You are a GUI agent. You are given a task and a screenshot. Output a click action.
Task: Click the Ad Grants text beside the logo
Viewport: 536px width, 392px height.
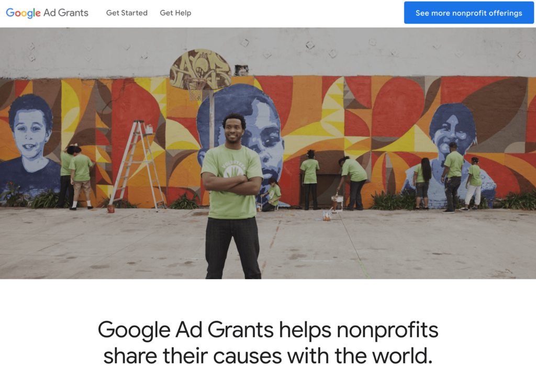pos(66,13)
